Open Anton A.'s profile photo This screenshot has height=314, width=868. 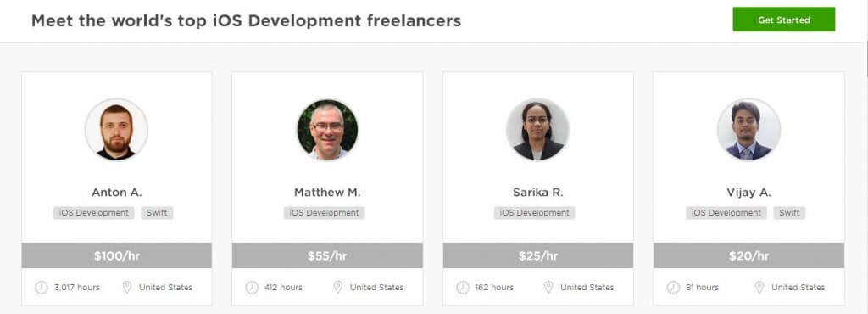[116, 130]
